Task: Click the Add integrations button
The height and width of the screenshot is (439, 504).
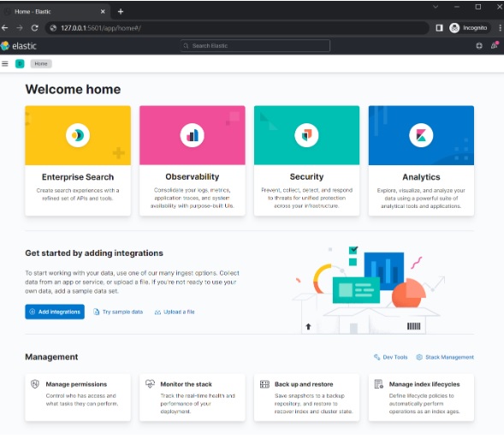Action: 55,311
